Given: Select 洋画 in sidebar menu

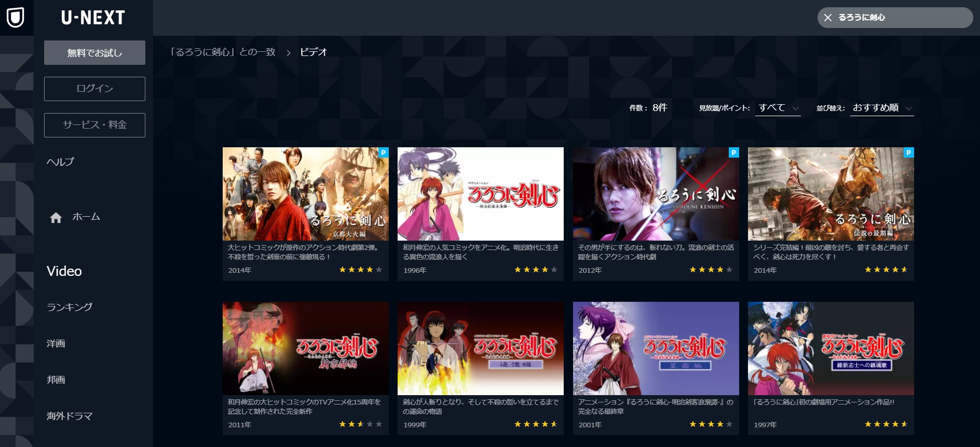Looking at the screenshot, I should 56,343.
